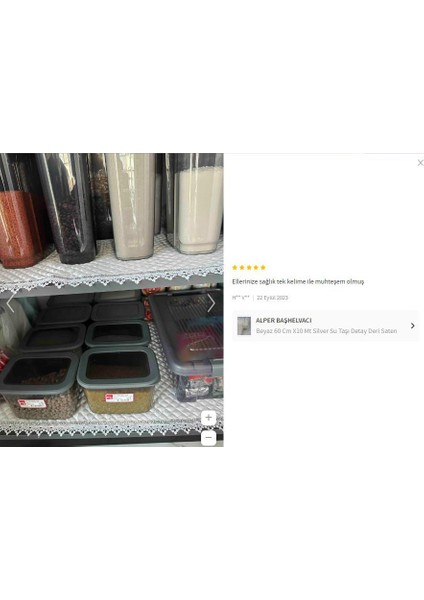The width and height of the screenshot is (424, 600).
Task: Click the masked reviewer name H** V**
Action: pos(241,298)
